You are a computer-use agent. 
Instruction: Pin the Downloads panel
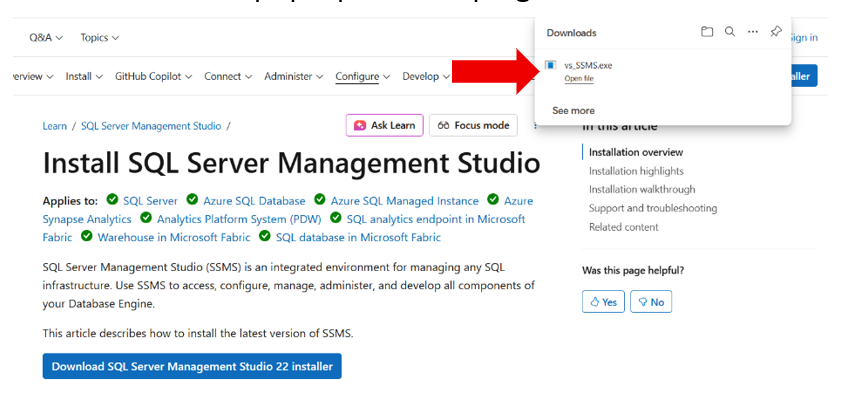pos(776,32)
